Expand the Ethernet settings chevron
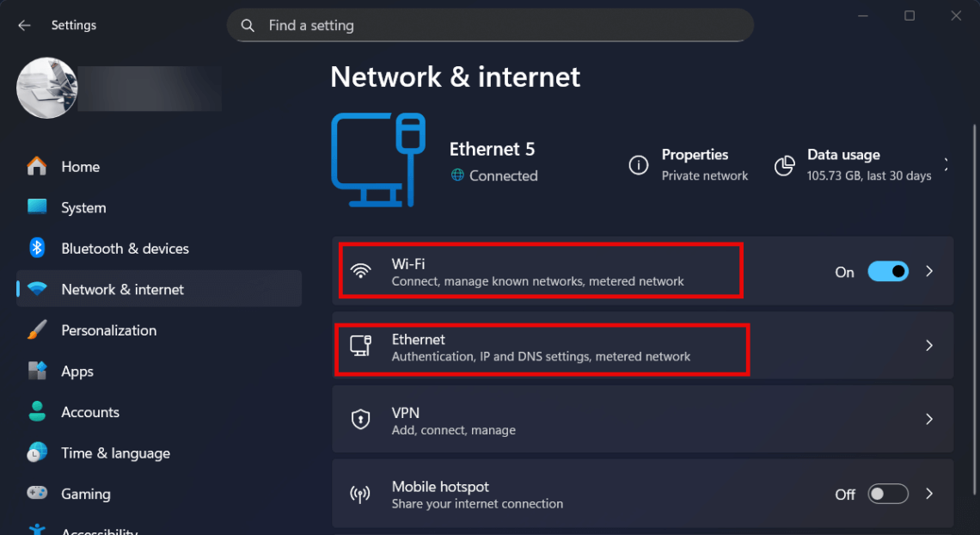The image size is (980, 535). coord(929,345)
